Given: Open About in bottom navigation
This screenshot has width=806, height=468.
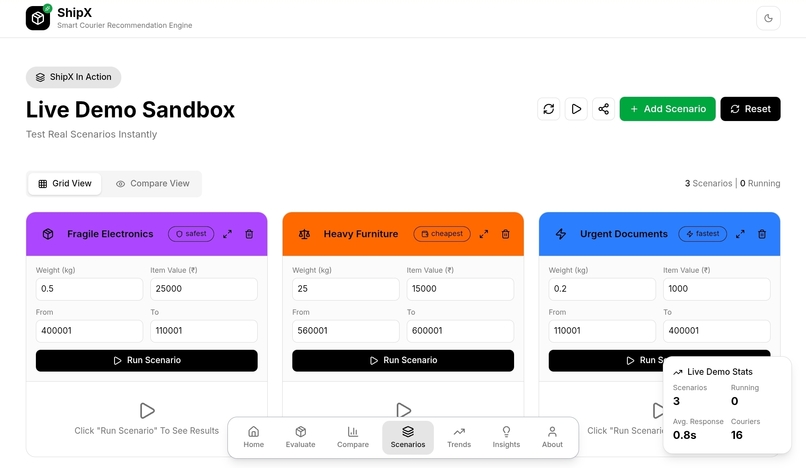Looking at the screenshot, I should [552, 438].
